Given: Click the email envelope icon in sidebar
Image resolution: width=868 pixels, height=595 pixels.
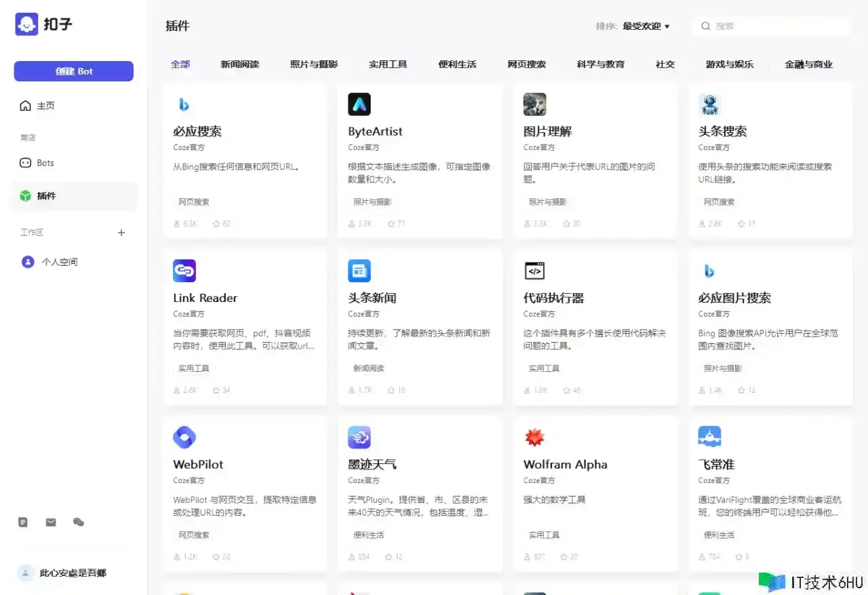Looking at the screenshot, I should coord(51,522).
